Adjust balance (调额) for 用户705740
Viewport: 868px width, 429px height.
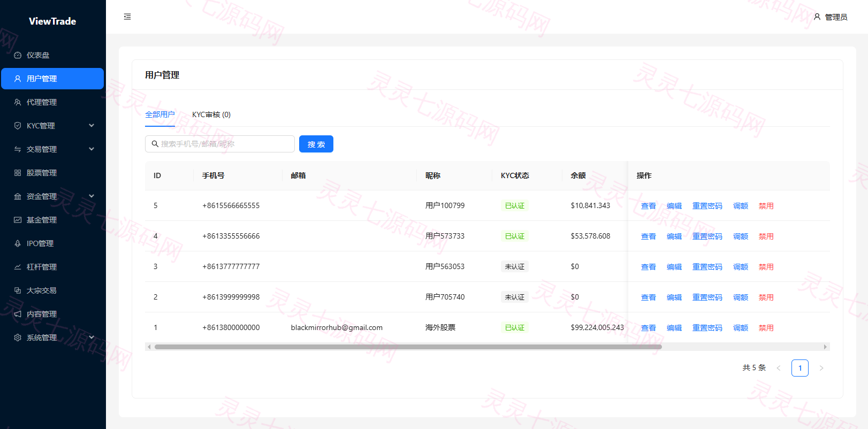[741, 297]
